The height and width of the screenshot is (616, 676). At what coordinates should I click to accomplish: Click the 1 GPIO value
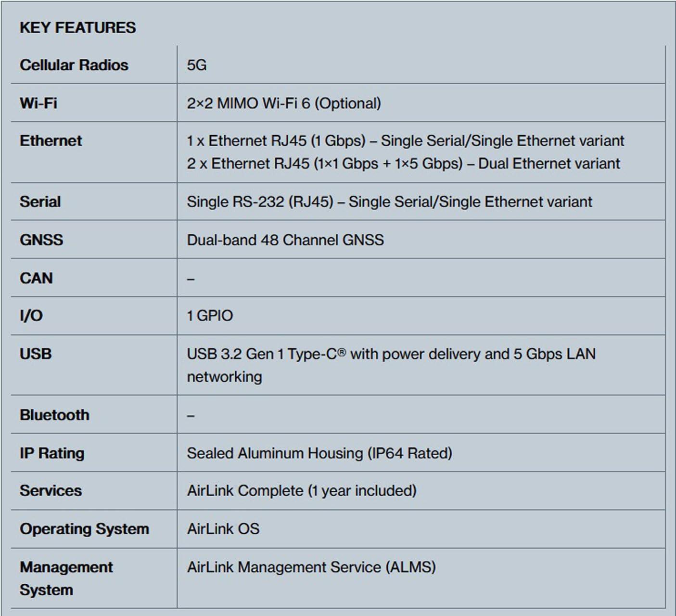click(210, 316)
